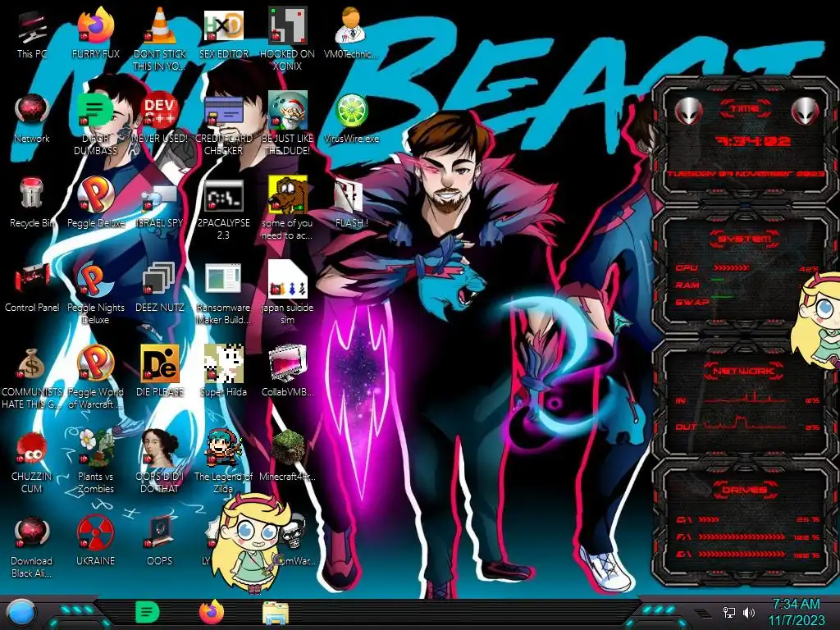The image size is (840, 630).
Task: Select the D FOR DUMBASS icon
Action: (96, 123)
